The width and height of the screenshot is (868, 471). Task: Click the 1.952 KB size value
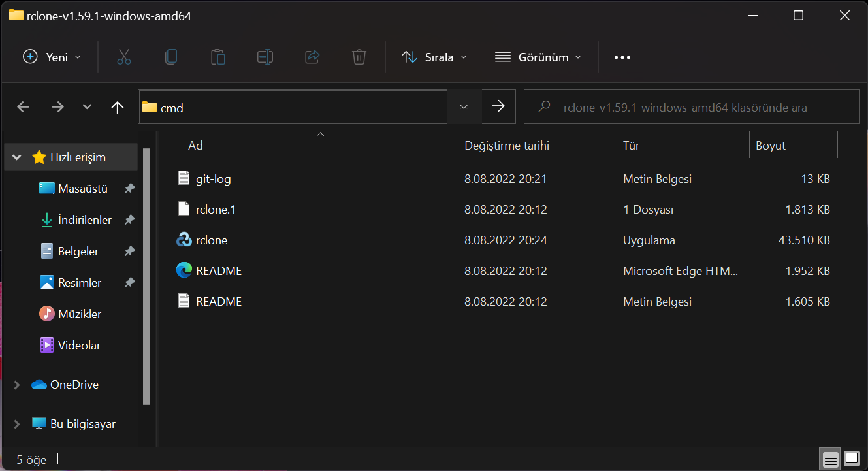(807, 270)
